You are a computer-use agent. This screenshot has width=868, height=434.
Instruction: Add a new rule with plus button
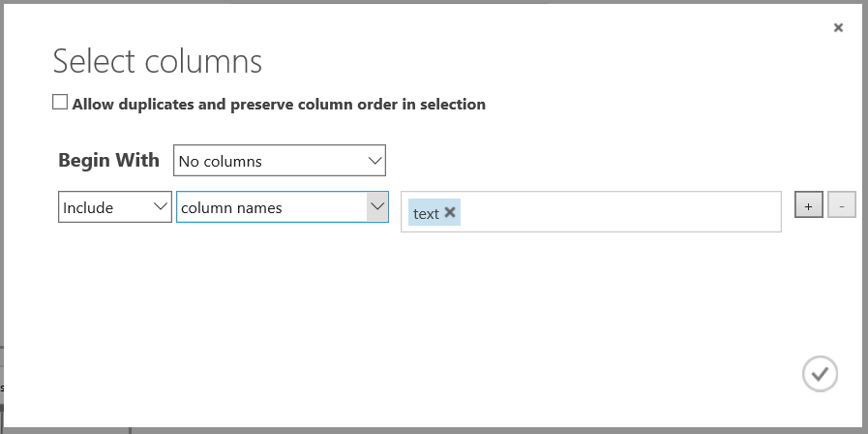pyautogui.click(x=809, y=204)
